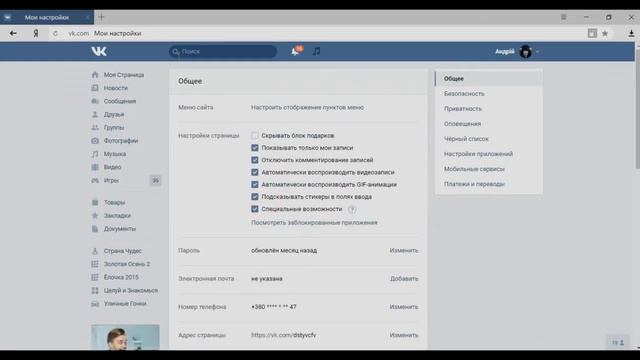Go back with browser arrow

(x=13, y=33)
